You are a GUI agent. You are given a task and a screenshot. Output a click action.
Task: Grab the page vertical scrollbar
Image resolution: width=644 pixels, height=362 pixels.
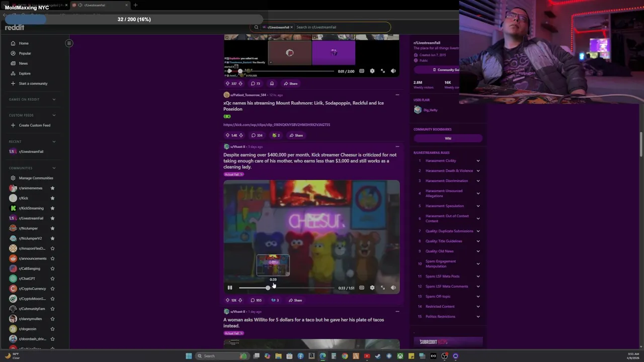641,145
